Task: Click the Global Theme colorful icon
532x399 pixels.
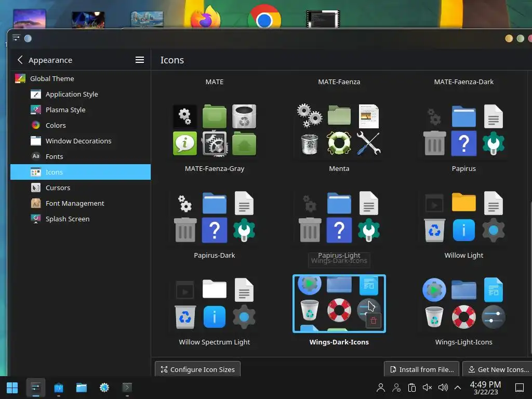Action: click(20, 78)
